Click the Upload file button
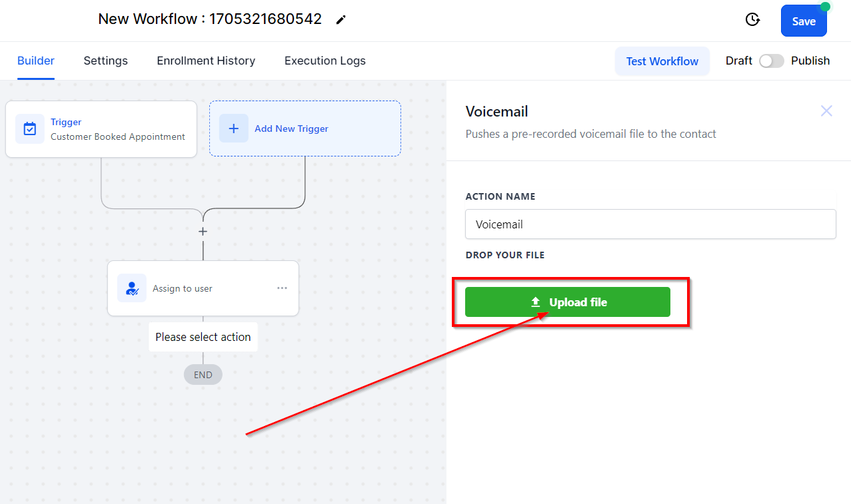 [568, 302]
